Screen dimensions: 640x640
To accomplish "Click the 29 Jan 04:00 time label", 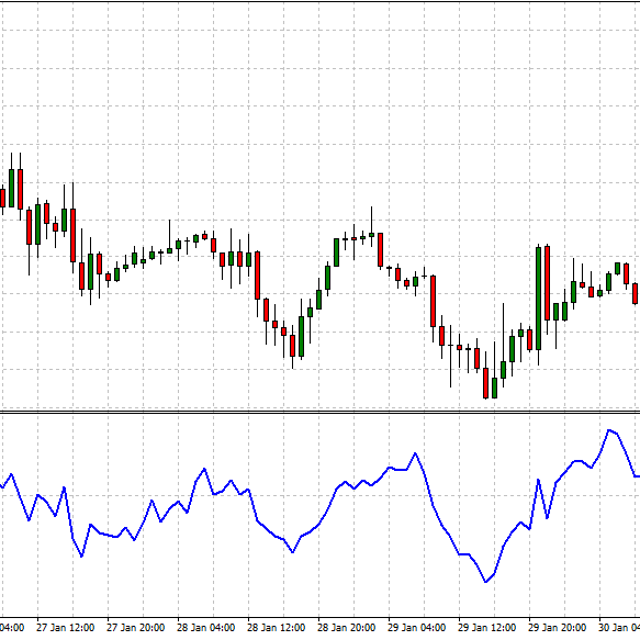I will (416, 628).
